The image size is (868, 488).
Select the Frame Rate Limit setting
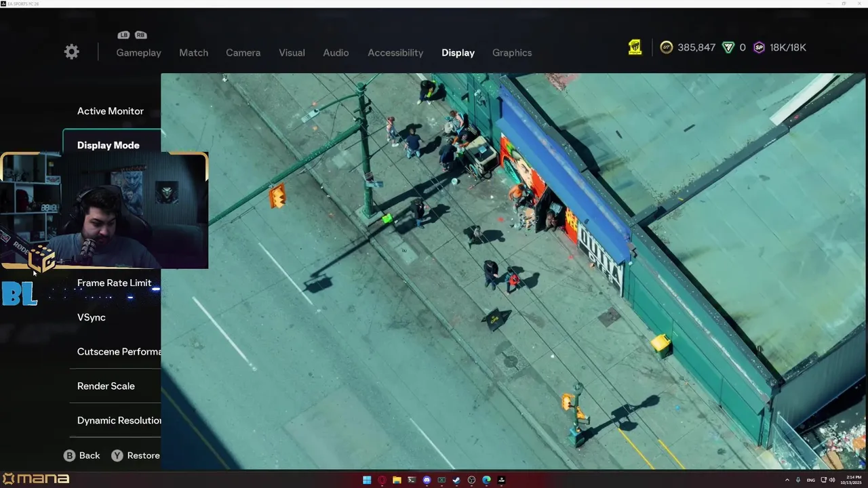[115, 283]
